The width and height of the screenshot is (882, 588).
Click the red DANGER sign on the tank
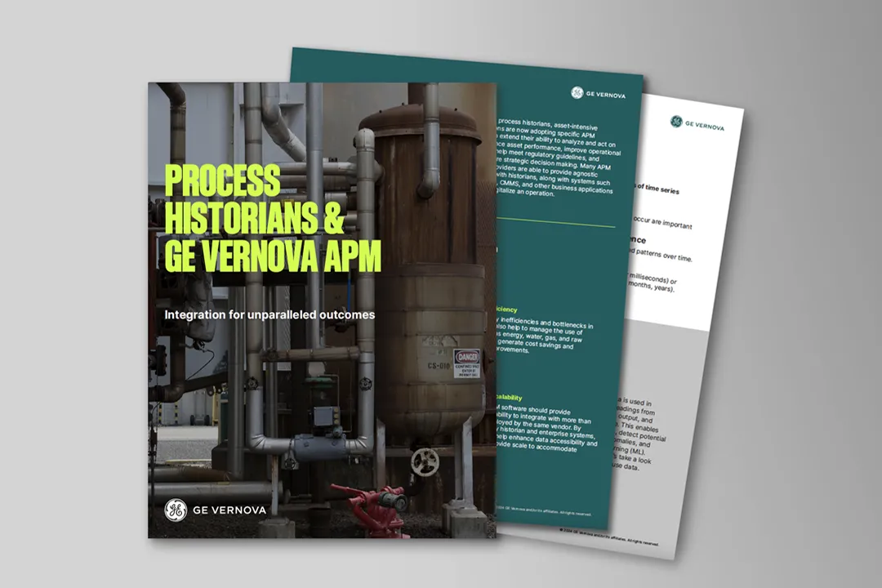point(467,363)
